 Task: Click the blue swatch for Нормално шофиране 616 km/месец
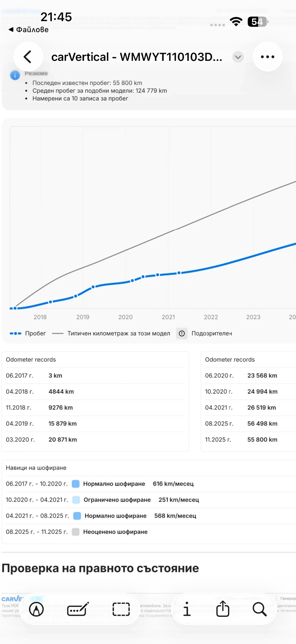tap(76, 484)
